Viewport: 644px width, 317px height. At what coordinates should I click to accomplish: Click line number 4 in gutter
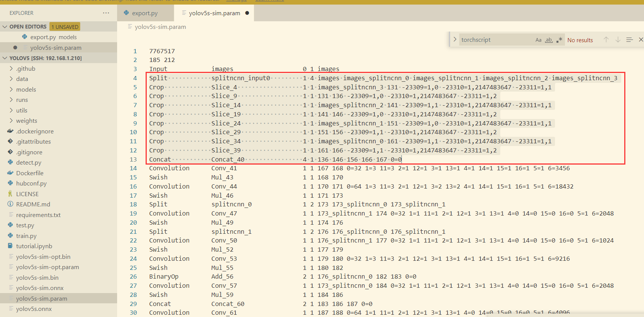(135, 78)
